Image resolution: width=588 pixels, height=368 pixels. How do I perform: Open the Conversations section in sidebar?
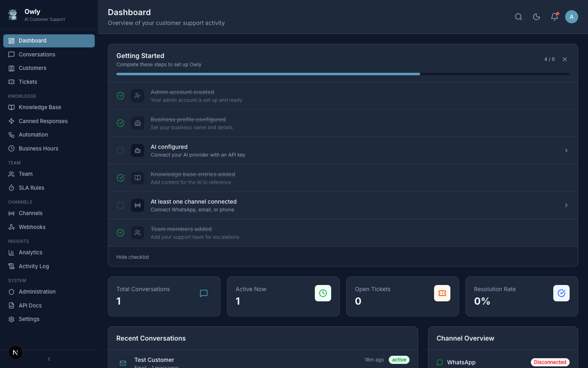(x=37, y=54)
